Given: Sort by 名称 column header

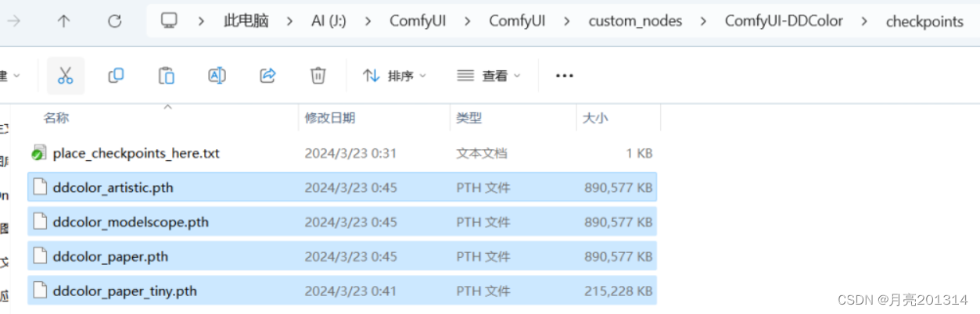Looking at the screenshot, I should [x=56, y=118].
